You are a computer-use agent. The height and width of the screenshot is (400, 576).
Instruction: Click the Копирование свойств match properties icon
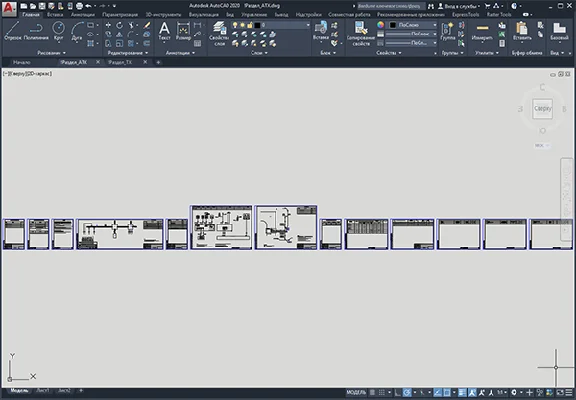361,33
